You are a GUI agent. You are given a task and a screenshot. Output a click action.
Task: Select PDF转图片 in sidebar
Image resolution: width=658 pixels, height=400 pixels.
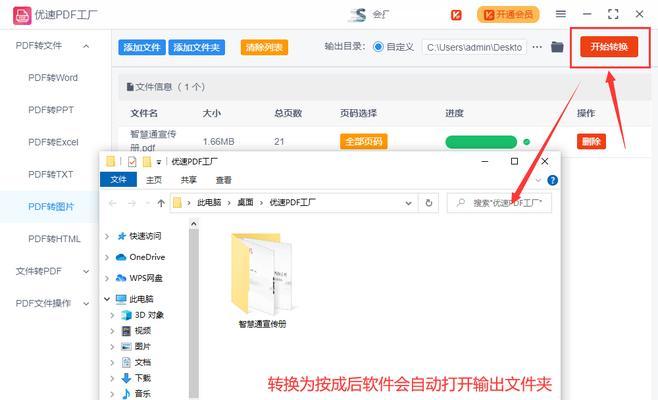tap(51, 207)
